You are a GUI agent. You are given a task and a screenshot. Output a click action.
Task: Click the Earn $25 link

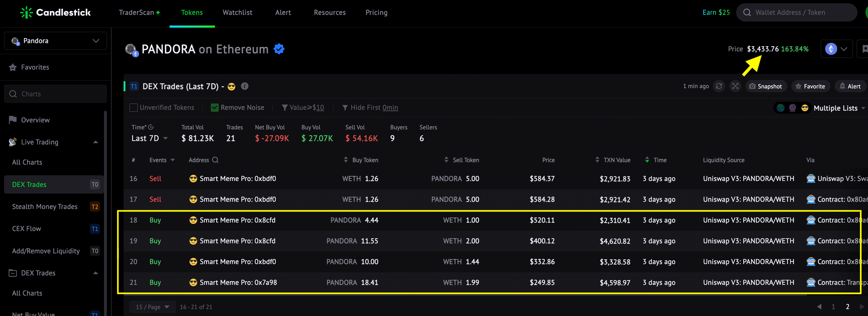pos(716,13)
